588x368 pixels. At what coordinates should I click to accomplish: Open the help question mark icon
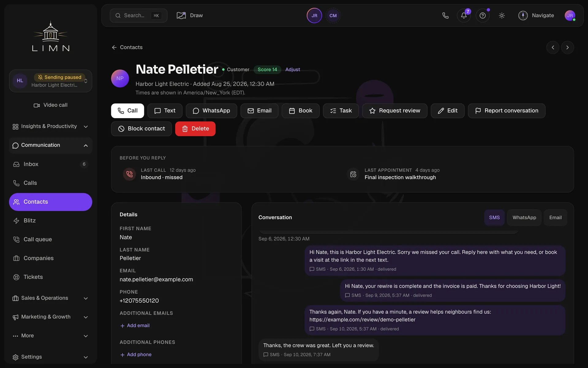tap(483, 15)
